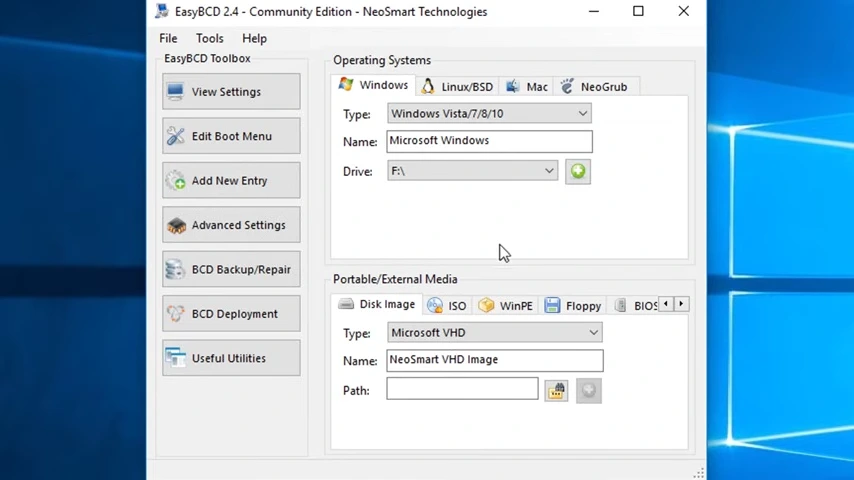Click the window resize grip in the bottom corner
854x480 pixels.
[x=699, y=473]
